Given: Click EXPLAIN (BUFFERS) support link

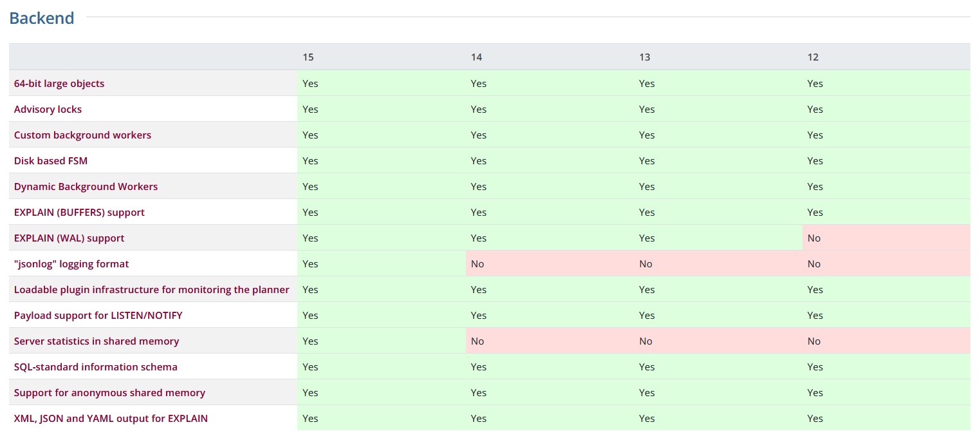Looking at the screenshot, I should point(79,213).
